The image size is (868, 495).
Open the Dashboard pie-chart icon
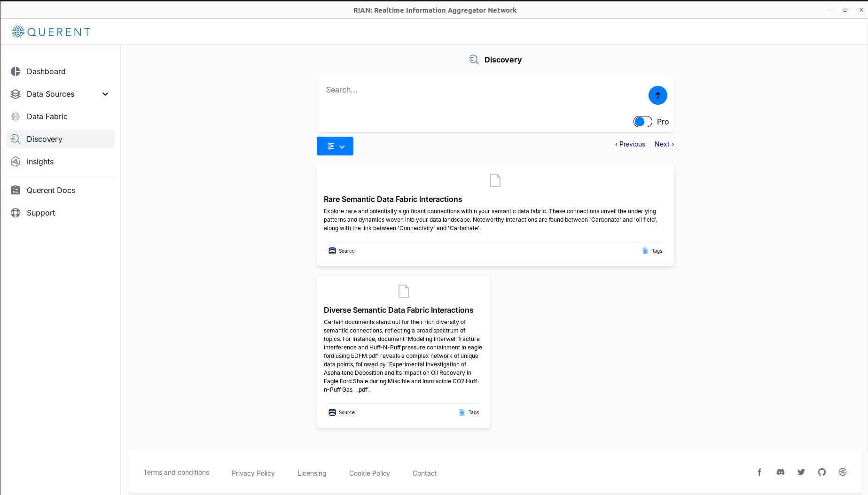(x=16, y=71)
